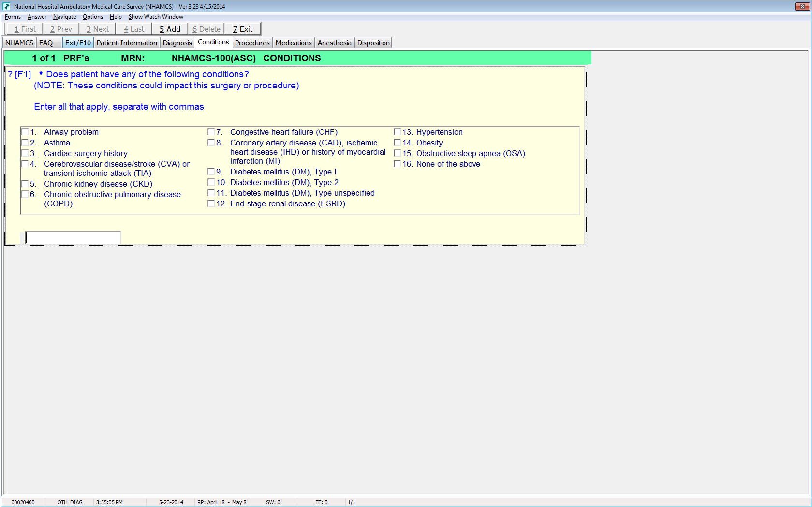
Task: Select the Conditions tab
Action: point(213,42)
